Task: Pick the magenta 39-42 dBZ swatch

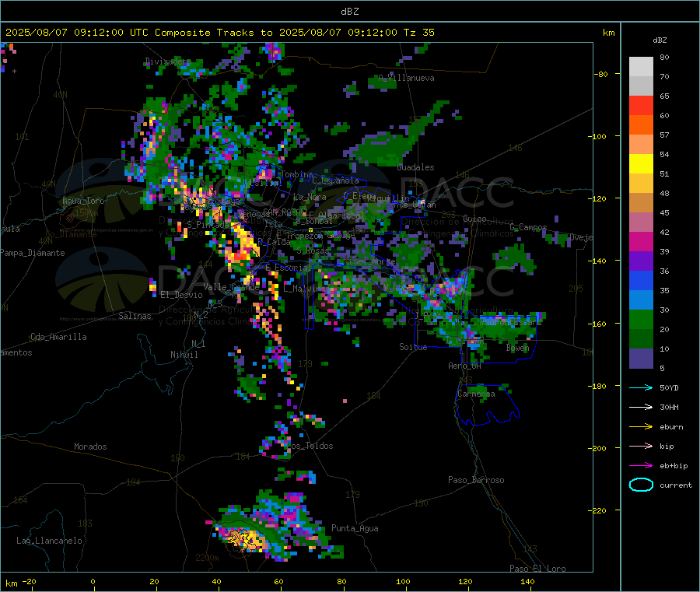Action: [641, 241]
